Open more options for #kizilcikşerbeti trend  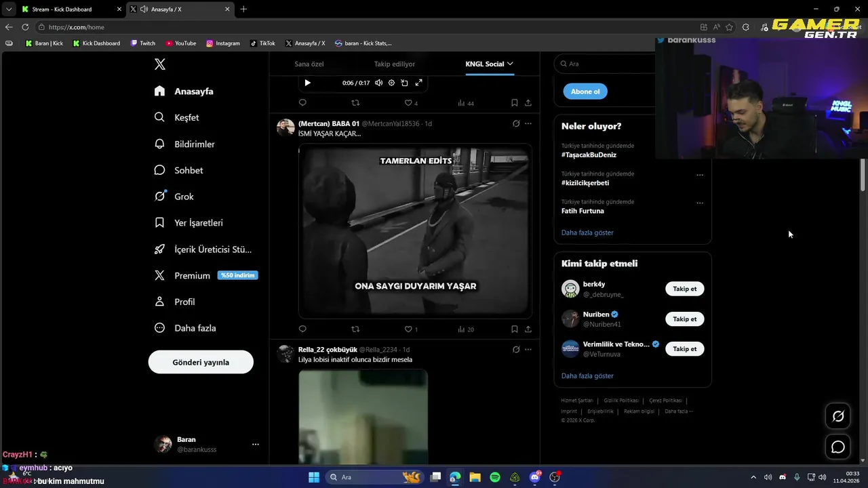700,175
